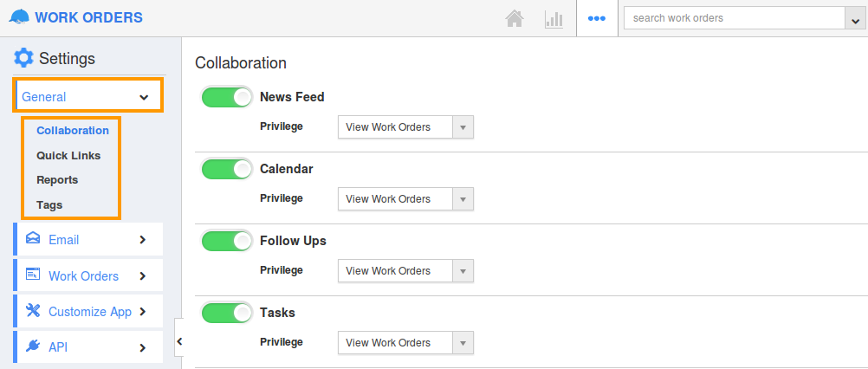This screenshot has height=369, width=868.
Task: Toggle the Tasks collaboration switch
Action: click(x=227, y=313)
